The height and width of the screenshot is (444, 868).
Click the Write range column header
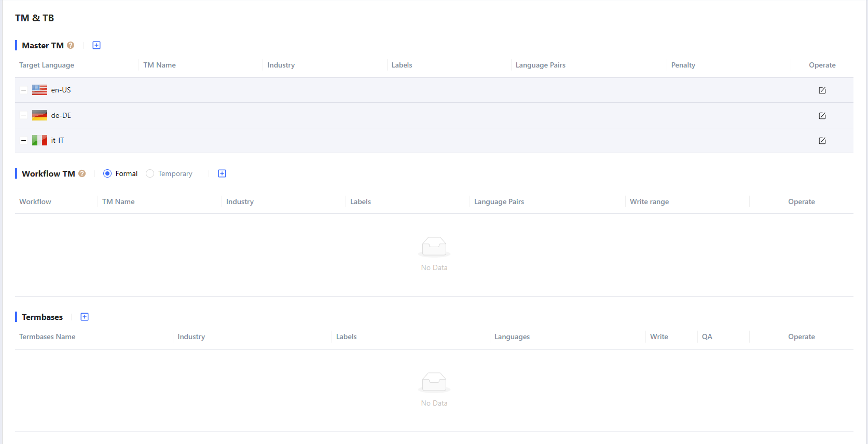click(649, 201)
